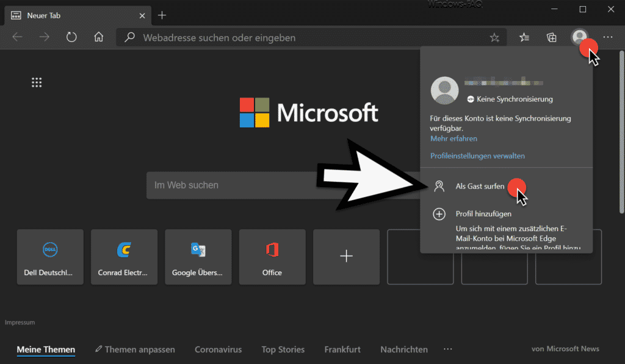Screen dimensions: 625x364
Task: Click the page vertical scrollbar
Action: click(x=622, y=132)
